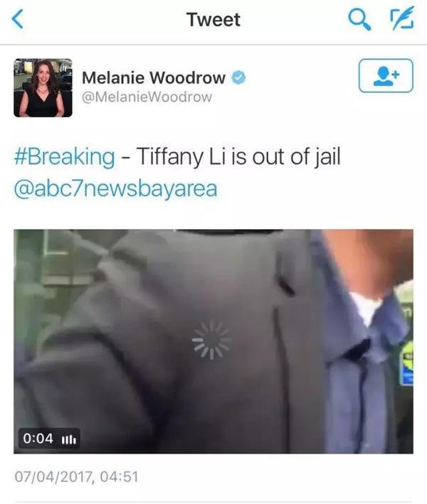Click the 0:04 video duration label
Image resolution: width=427 pixels, height=504 pixels.
pos(38,439)
